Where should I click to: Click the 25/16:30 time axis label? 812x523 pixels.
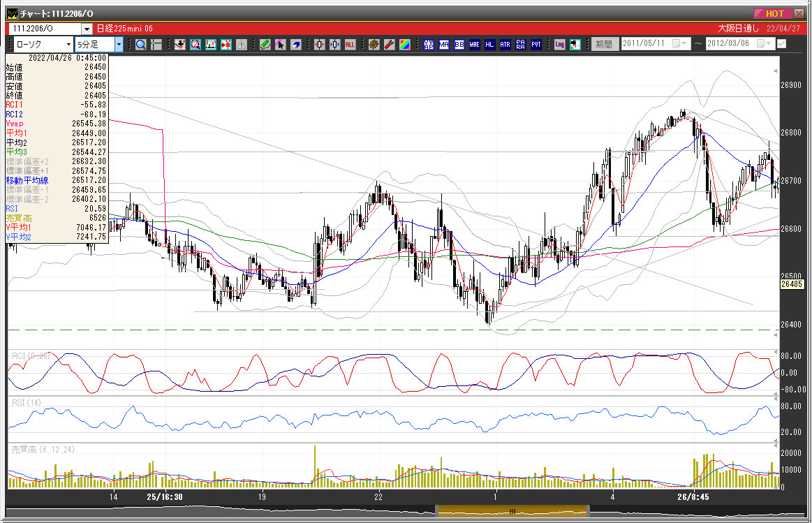pyautogui.click(x=164, y=496)
